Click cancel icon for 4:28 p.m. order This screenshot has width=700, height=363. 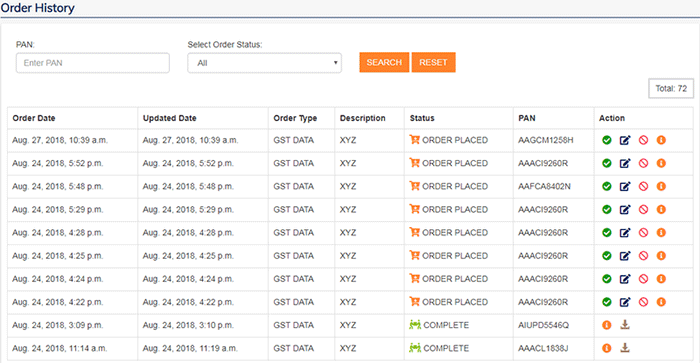point(643,233)
